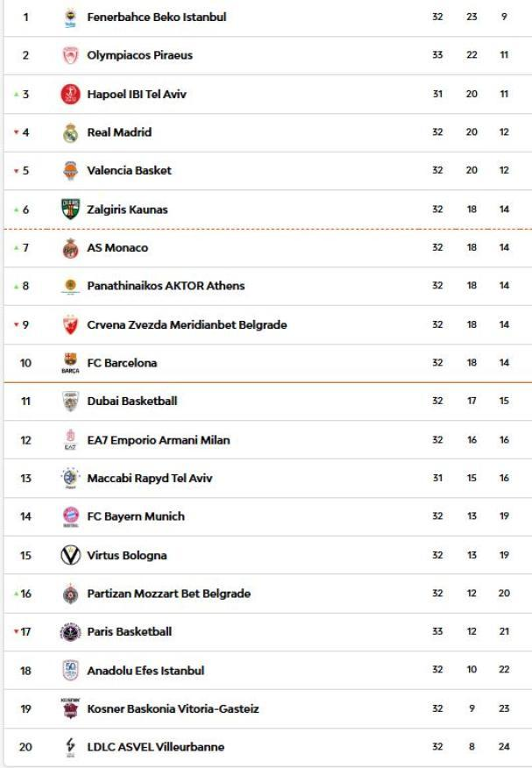The height and width of the screenshot is (768, 532).
Task: Click the Virtus Bologna V logo
Action: pyautogui.click(x=70, y=555)
